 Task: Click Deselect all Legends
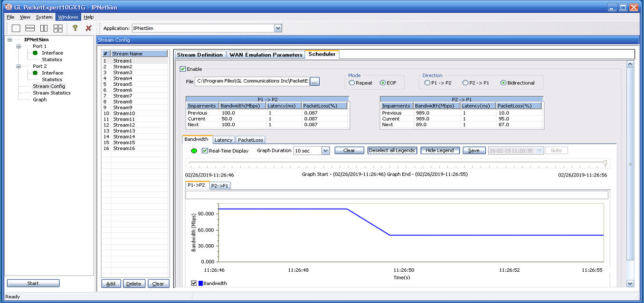pyautogui.click(x=392, y=150)
